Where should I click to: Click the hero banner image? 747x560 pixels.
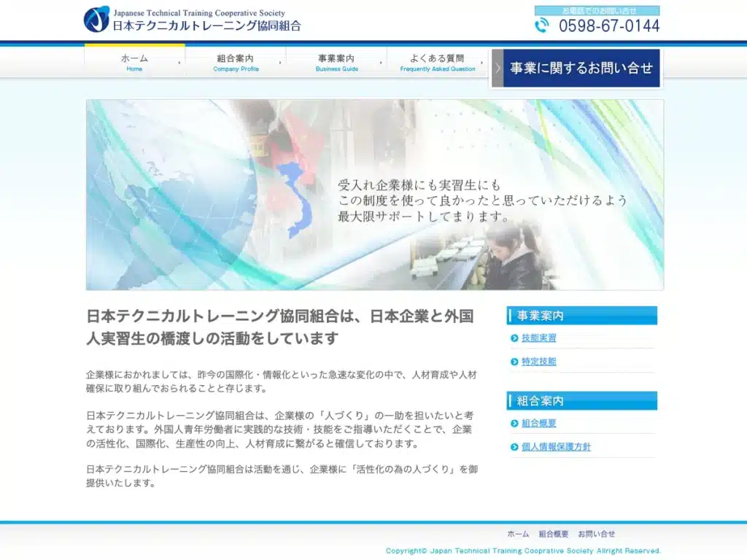(375, 195)
